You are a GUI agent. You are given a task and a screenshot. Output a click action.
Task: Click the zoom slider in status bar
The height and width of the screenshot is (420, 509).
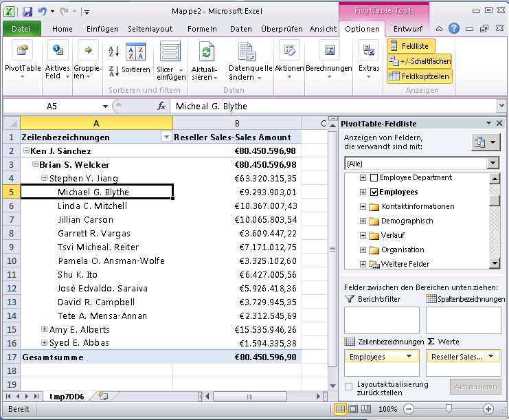(448, 409)
